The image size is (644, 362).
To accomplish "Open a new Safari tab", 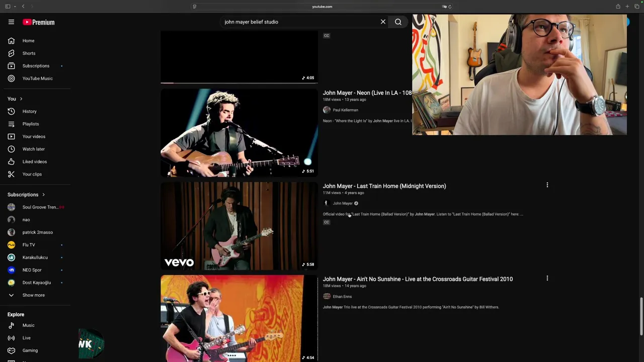I will tap(627, 7).
